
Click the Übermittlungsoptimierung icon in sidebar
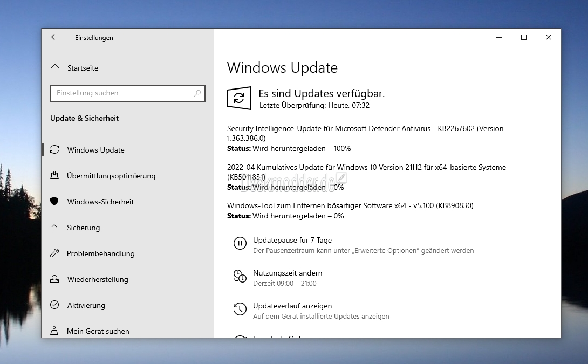(54, 176)
